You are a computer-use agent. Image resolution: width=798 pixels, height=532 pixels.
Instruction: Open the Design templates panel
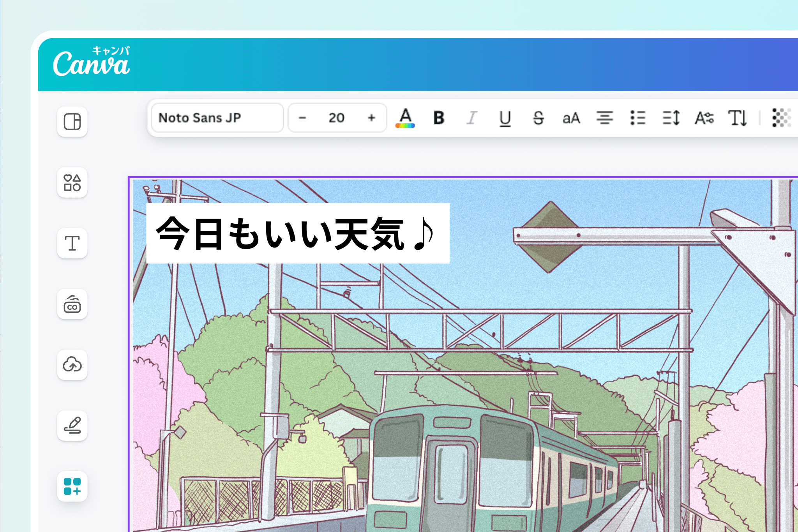pyautogui.click(x=72, y=122)
